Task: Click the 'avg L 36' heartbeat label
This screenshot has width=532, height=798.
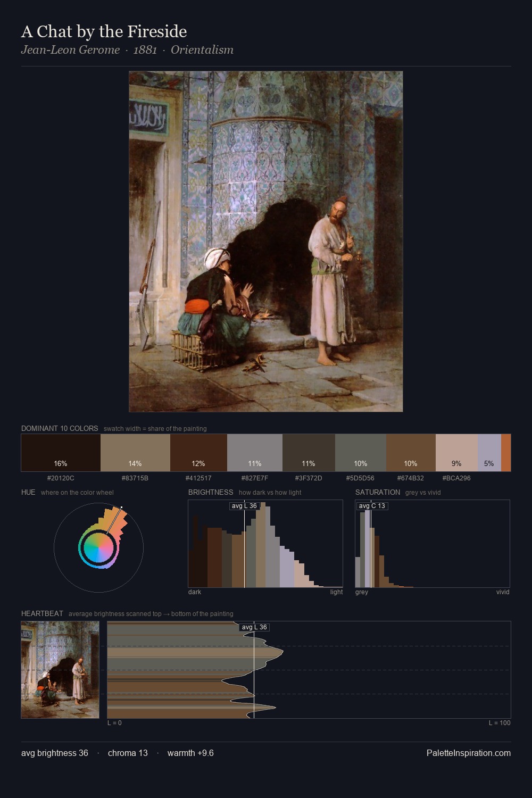Action: point(254,627)
